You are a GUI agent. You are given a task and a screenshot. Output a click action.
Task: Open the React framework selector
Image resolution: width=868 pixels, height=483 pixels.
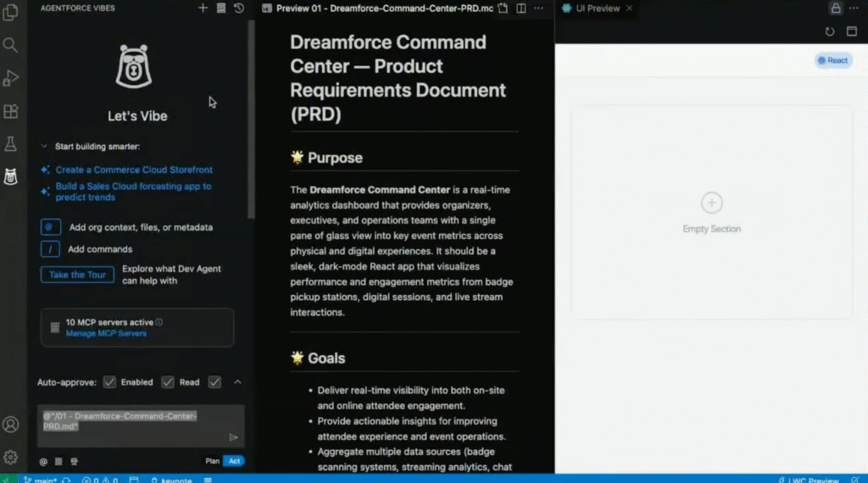click(x=832, y=60)
